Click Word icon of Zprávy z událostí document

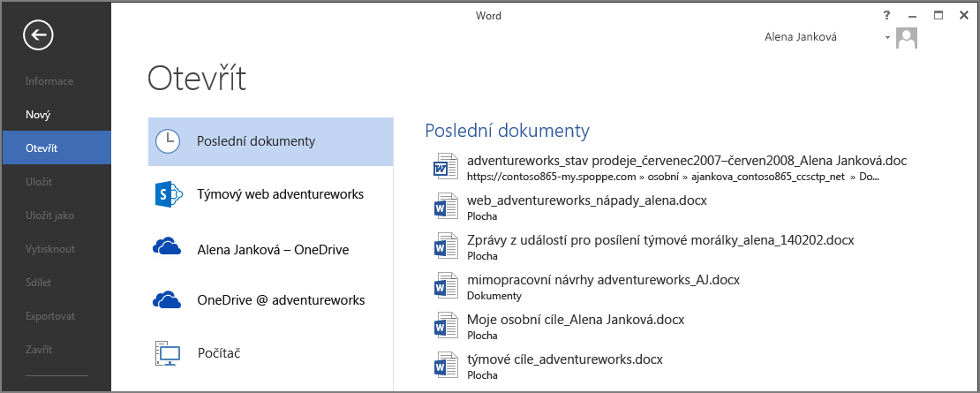(x=446, y=246)
